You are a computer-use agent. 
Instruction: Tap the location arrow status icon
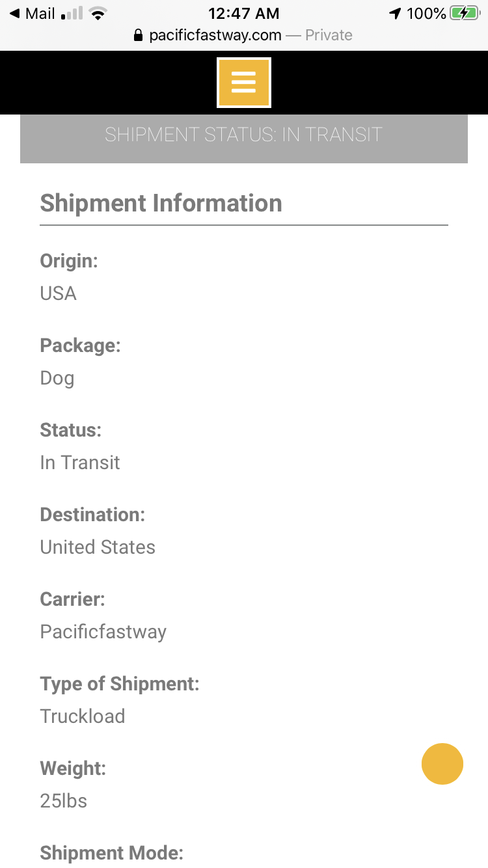point(395,14)
